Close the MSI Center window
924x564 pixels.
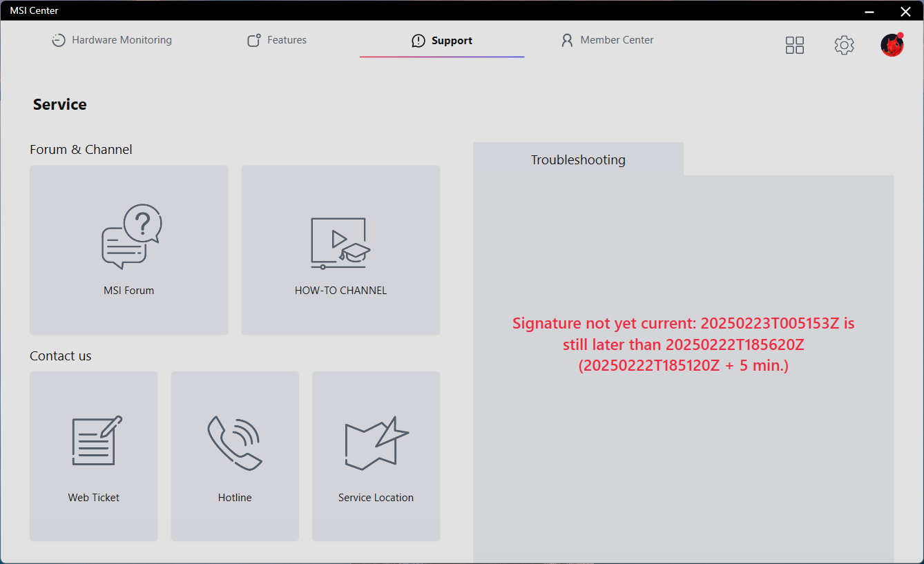pyautogui.click(x=905, y=10)
